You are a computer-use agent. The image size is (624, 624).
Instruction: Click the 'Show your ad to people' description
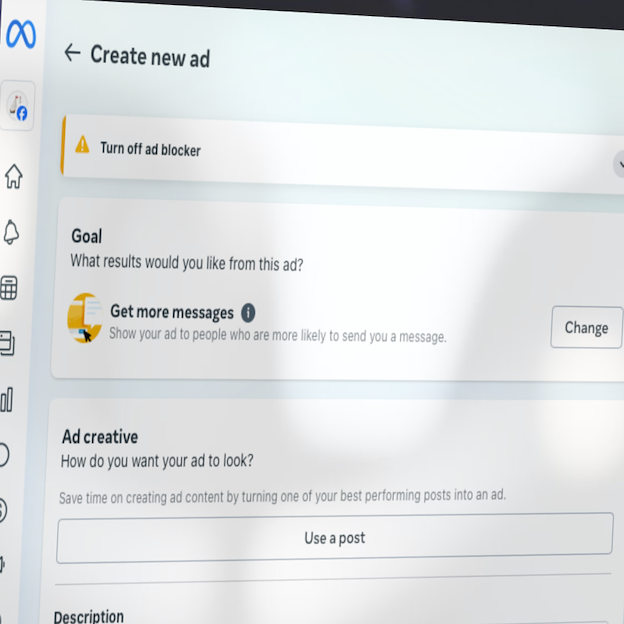point(278,335)
